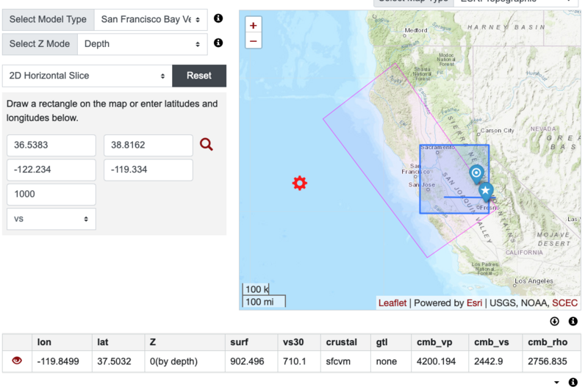This screenshot has height=387, width=588.
Task: Click the 38.8162 latitude field
Action: 148,145
